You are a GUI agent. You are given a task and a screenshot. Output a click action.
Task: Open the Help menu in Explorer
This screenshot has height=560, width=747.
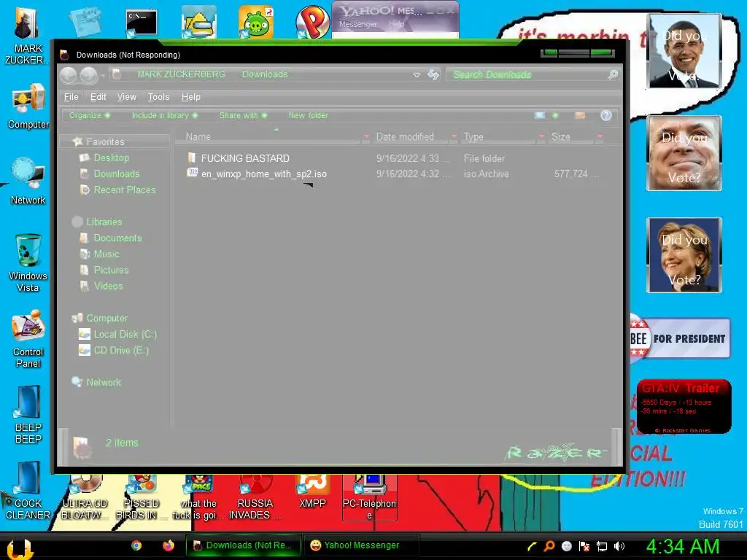[190, 97]
